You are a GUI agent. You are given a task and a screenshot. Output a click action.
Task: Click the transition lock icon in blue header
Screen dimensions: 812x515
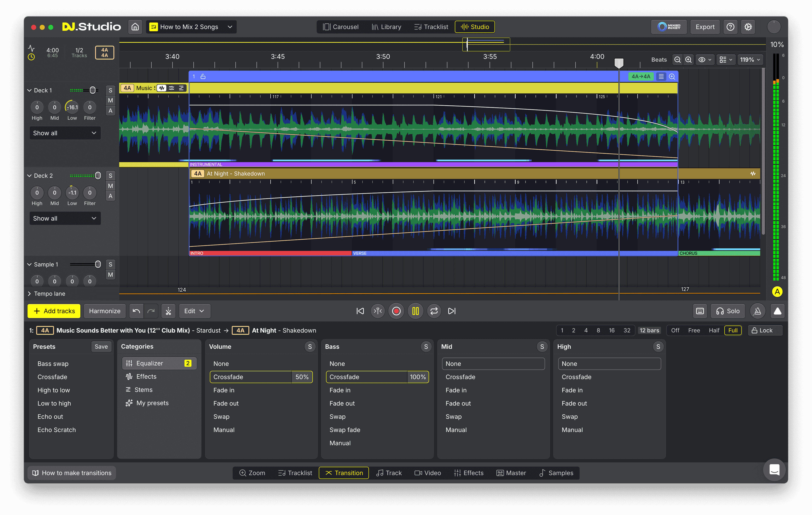tap(203, 77)
